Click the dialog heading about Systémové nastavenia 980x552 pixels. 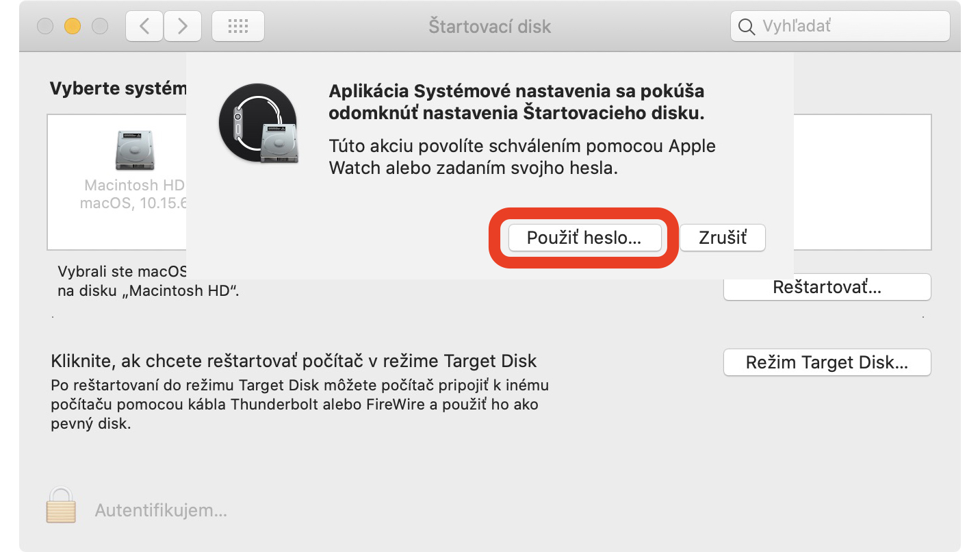[x=517, y=103]
